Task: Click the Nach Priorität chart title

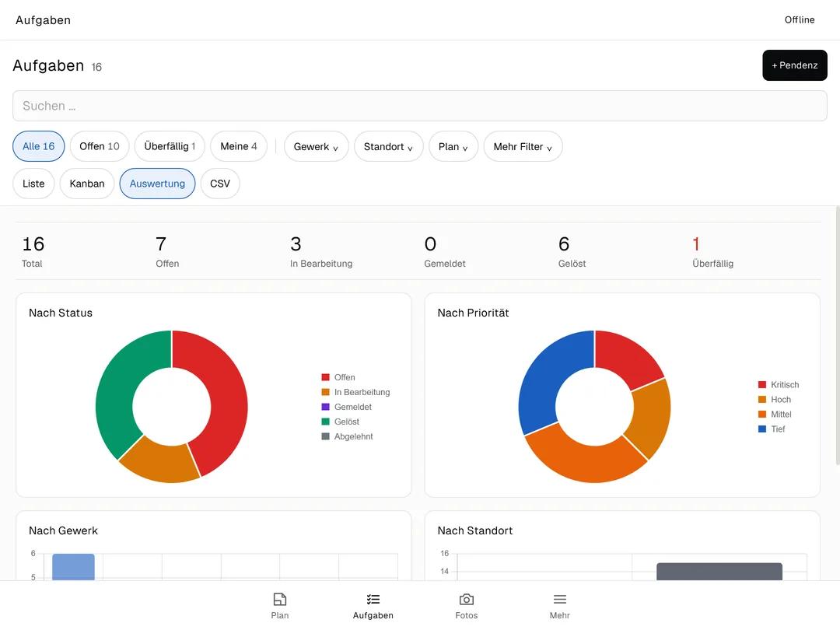Action: click(473, 313)
